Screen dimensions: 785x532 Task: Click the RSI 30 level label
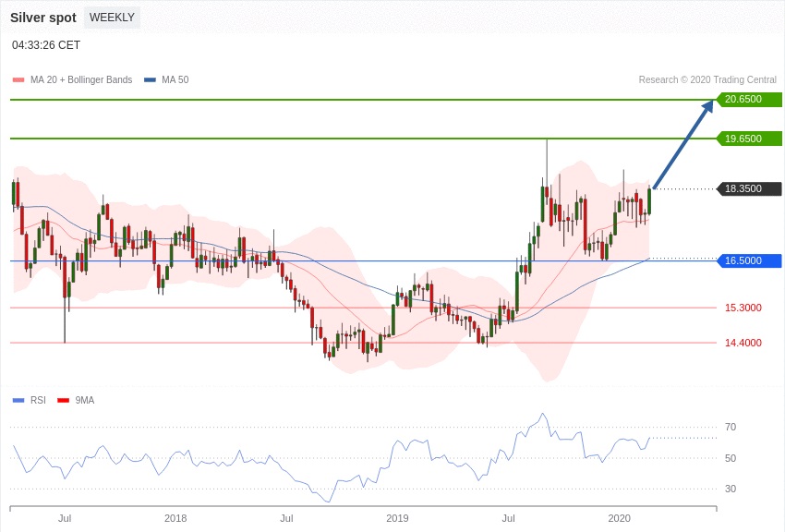731,489
